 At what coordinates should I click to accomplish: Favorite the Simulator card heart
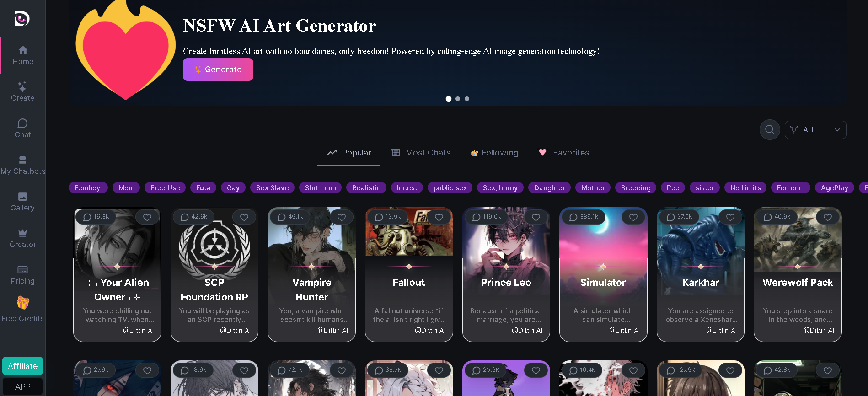point(633,217)
